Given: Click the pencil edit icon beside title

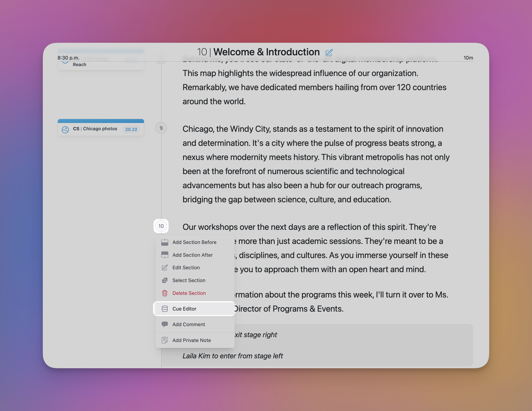Looking at the screenshot, I should click(329, 53).
